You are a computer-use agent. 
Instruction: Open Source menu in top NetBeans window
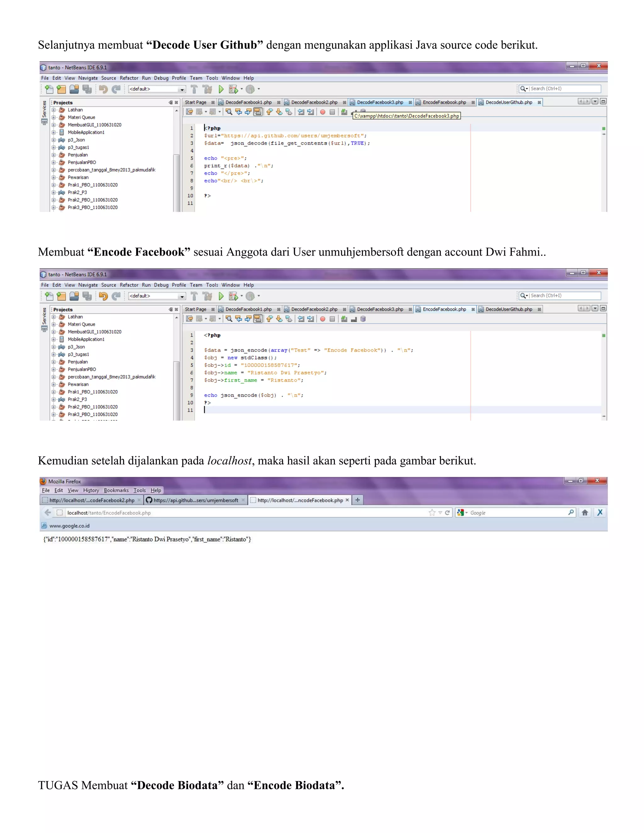click(x=108, y=78)
